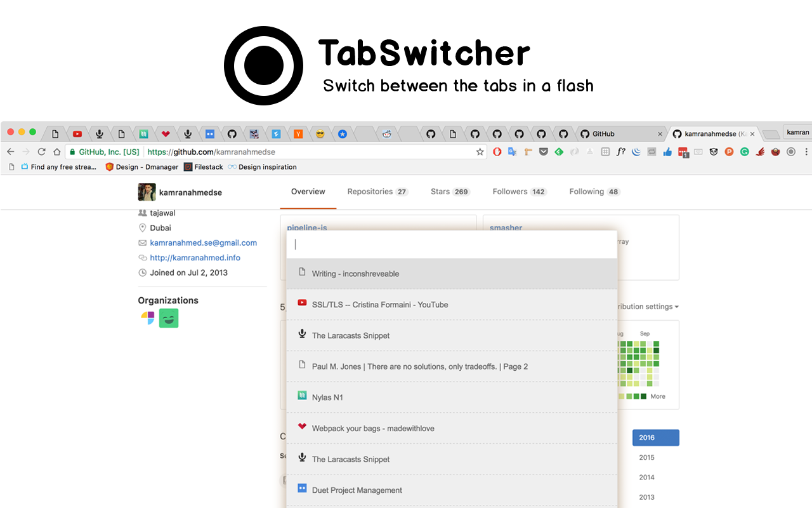
Task: Open the red calendar extension with badge 1
Action: (683, 152)
